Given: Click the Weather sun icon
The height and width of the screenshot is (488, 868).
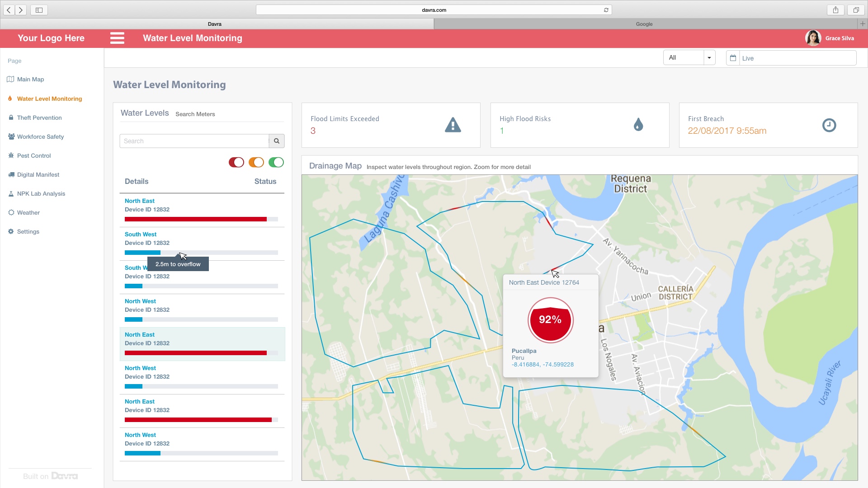Looking at the screenshot, I should tap(11, 212).
